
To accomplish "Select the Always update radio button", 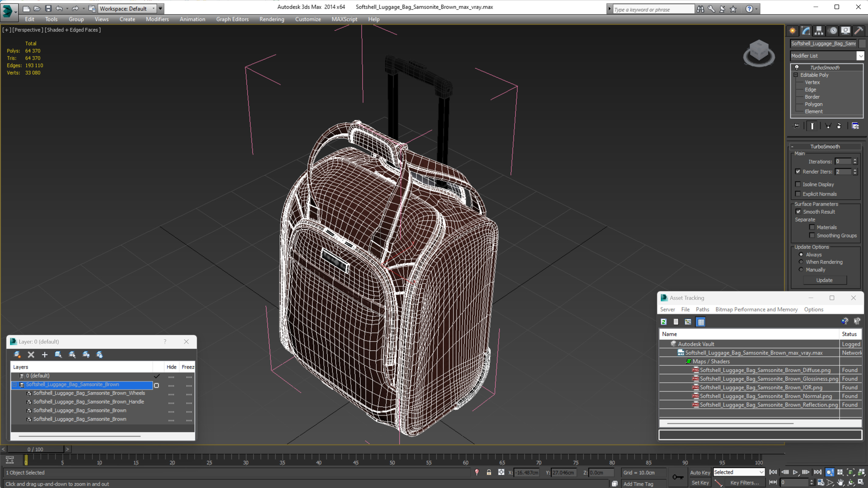I will [801, 254].
